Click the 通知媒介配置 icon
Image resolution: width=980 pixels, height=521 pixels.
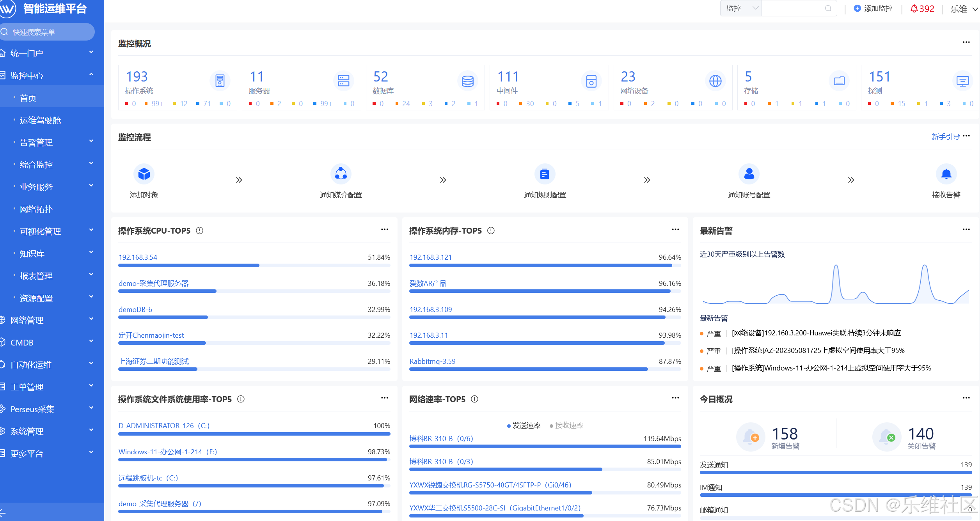341,174
